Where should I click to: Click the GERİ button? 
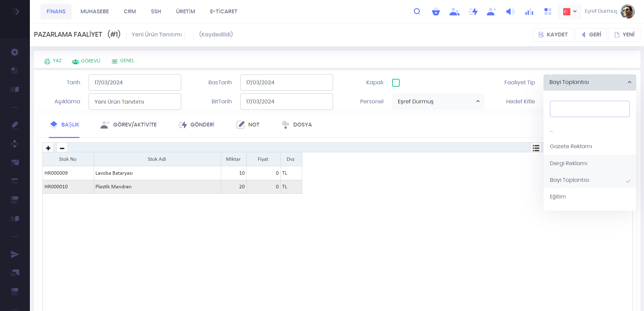pyautogui.click(x=591, y=35)
